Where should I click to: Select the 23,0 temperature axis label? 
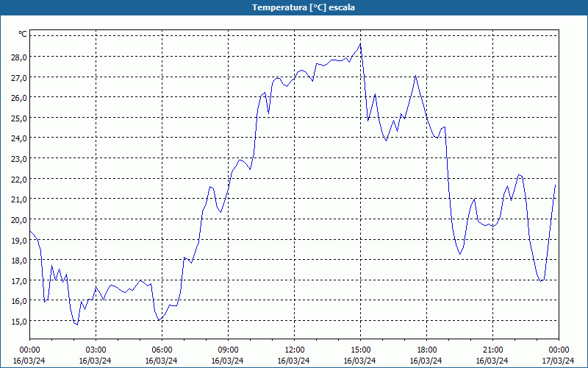(18, 158)
